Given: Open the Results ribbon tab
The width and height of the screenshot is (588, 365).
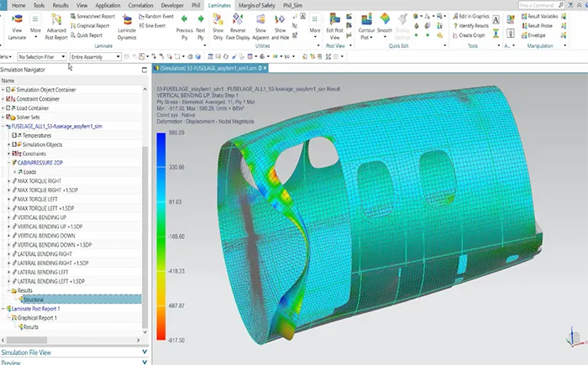Looking at the screenshot, I should (x=60, y=5).
